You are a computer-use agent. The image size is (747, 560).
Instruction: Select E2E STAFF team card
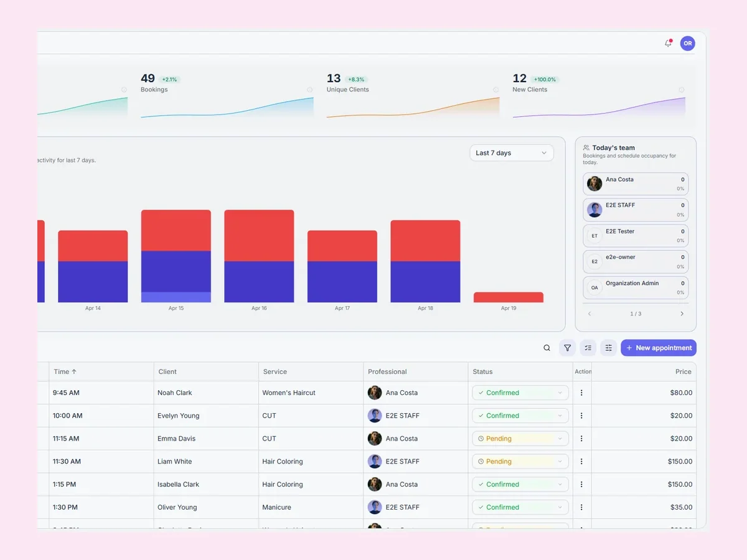pyautogui.click(x=636, y=210)
